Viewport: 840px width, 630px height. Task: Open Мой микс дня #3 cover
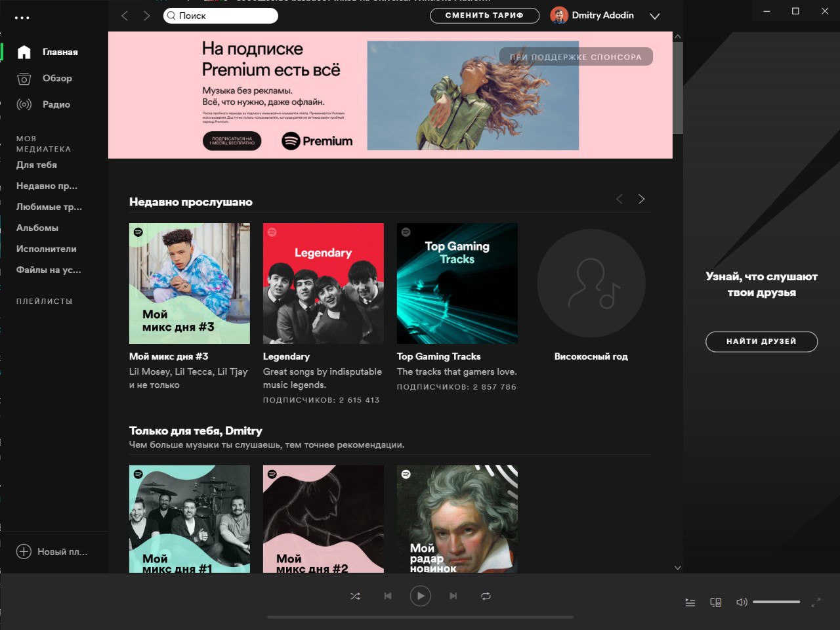coord(190,283)
